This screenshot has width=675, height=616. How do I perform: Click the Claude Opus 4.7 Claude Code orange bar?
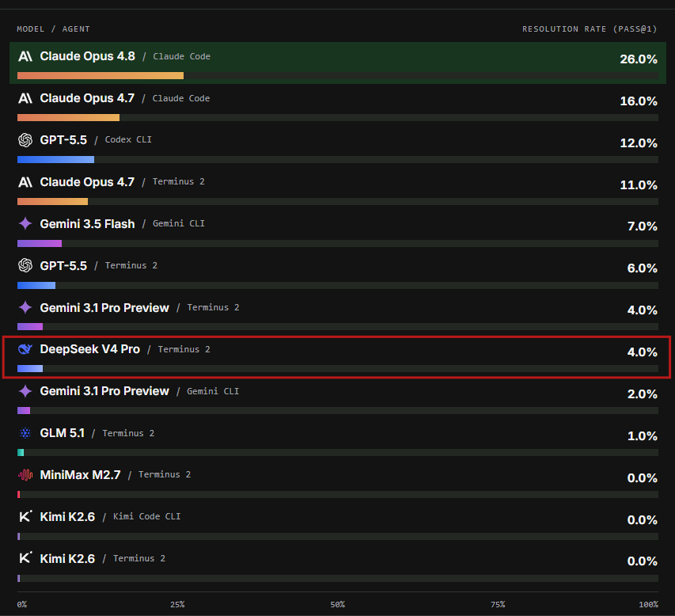pyautogui.click(x=68, y=118)
